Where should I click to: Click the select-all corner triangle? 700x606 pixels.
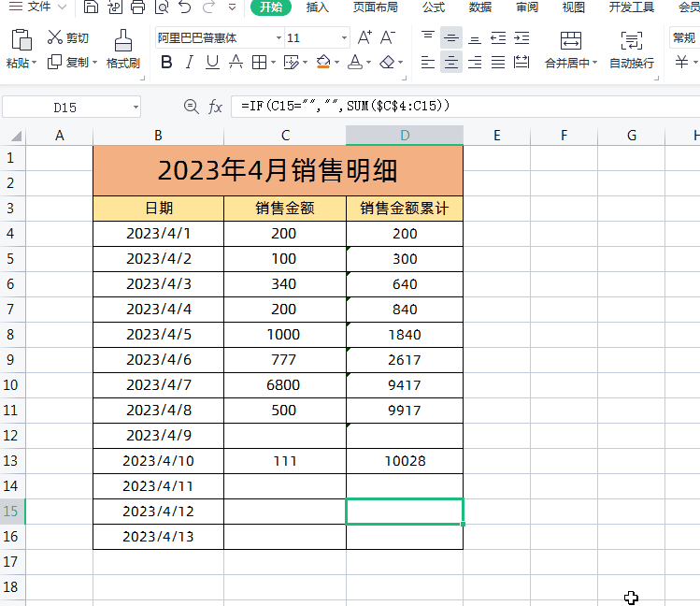(x=16, y=136)
